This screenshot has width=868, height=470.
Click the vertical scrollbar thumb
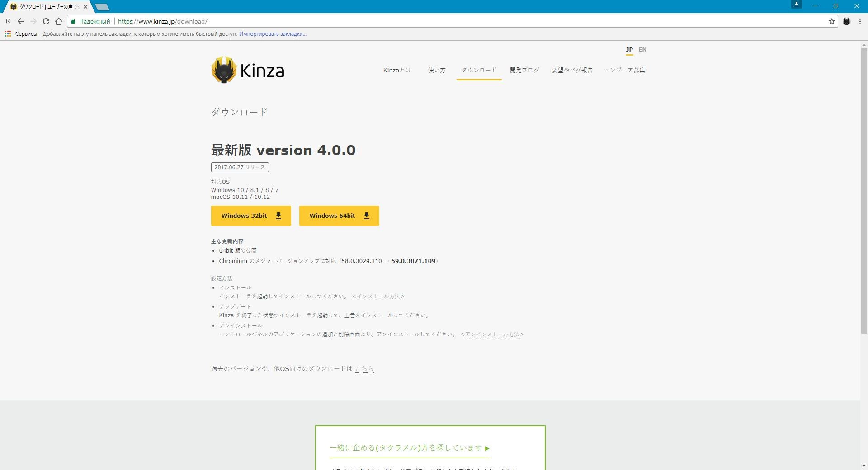pyautogui.click(x=864, y=191)
